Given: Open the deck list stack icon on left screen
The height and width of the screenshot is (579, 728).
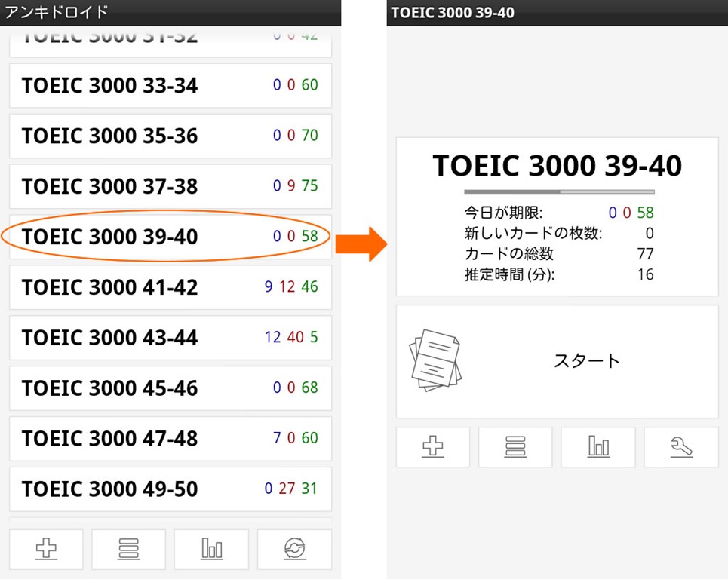Looking at the screenshot, I should (128, 550).
